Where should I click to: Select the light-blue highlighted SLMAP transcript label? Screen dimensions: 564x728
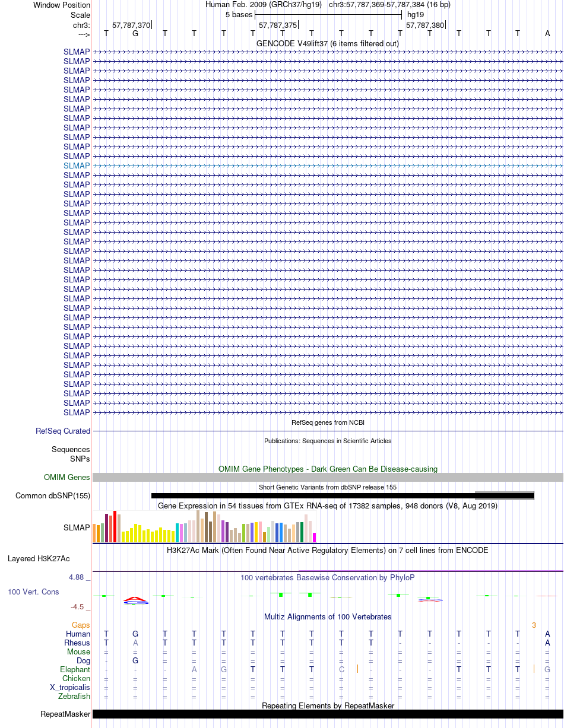[77, 166]
